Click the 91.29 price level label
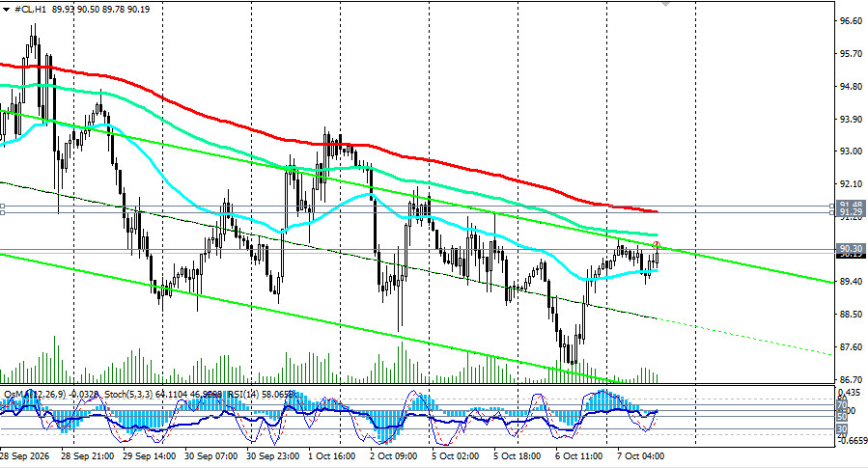 851,212
